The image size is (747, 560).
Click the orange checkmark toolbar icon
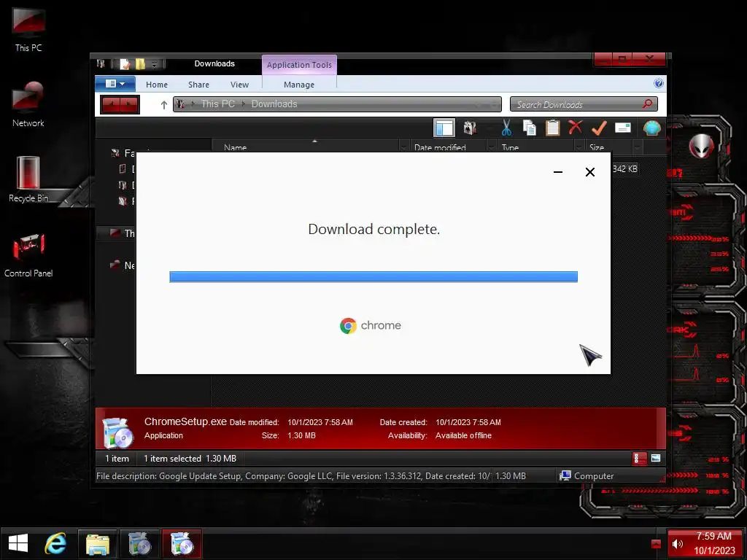coord(599,128)
